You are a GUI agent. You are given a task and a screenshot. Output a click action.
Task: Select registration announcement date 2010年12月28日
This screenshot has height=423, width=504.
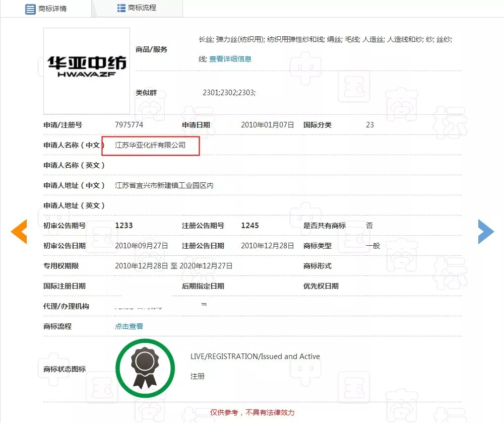point(268,246)
